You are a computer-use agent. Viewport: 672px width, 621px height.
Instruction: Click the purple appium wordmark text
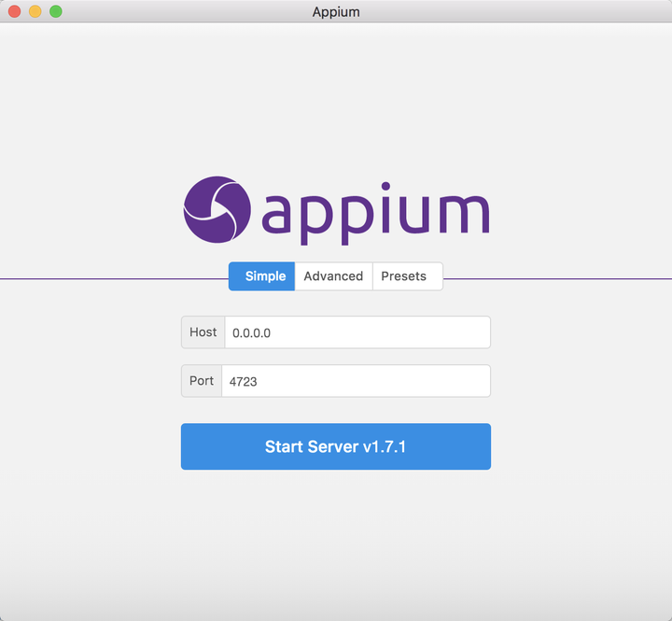pos(375,214)
